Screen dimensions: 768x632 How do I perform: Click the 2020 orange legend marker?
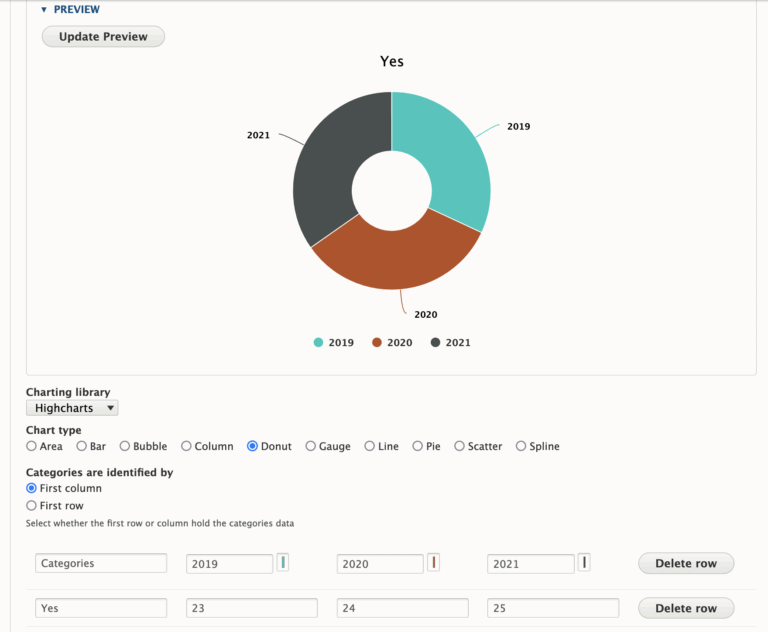pos(377,343)
